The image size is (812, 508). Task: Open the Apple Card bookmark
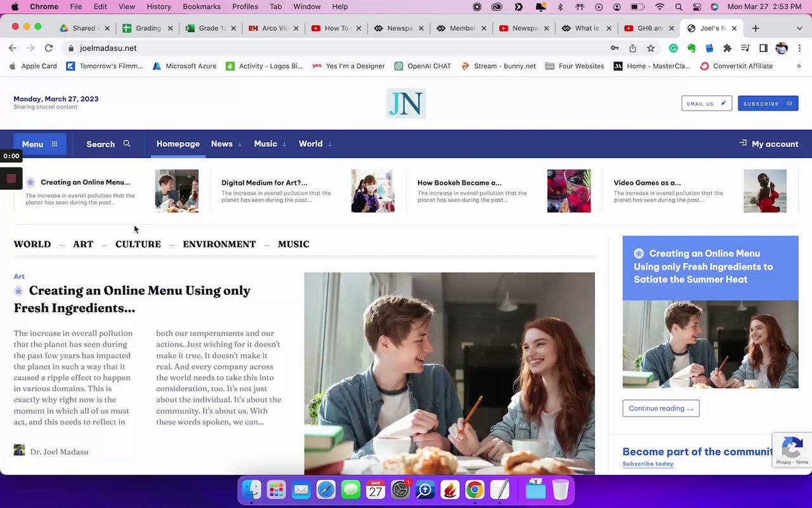click(x=33, y=66)
